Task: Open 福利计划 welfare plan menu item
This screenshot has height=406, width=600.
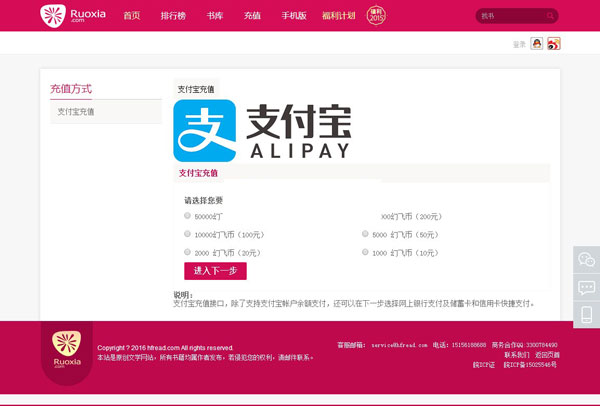Action: click(x=339, y=16)
